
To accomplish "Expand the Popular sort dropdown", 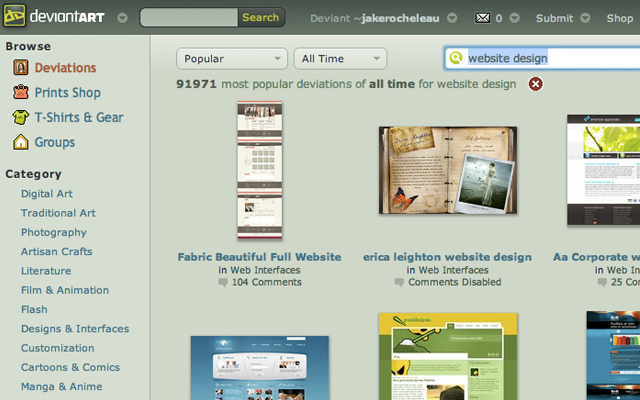I will pos(231,59).
